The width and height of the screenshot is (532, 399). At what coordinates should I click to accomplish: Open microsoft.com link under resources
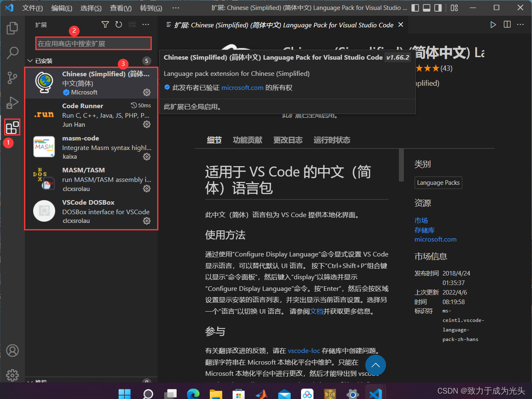435,239
